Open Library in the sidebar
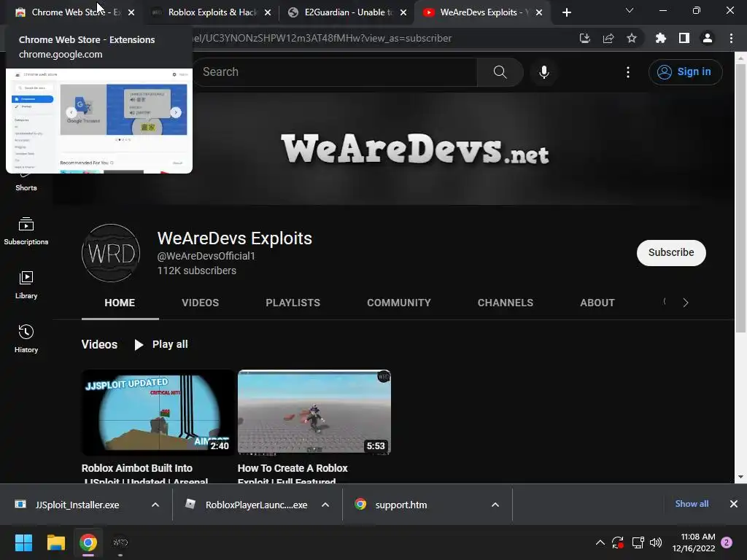Screen dimensions: 747x560 tap(26, 285)
